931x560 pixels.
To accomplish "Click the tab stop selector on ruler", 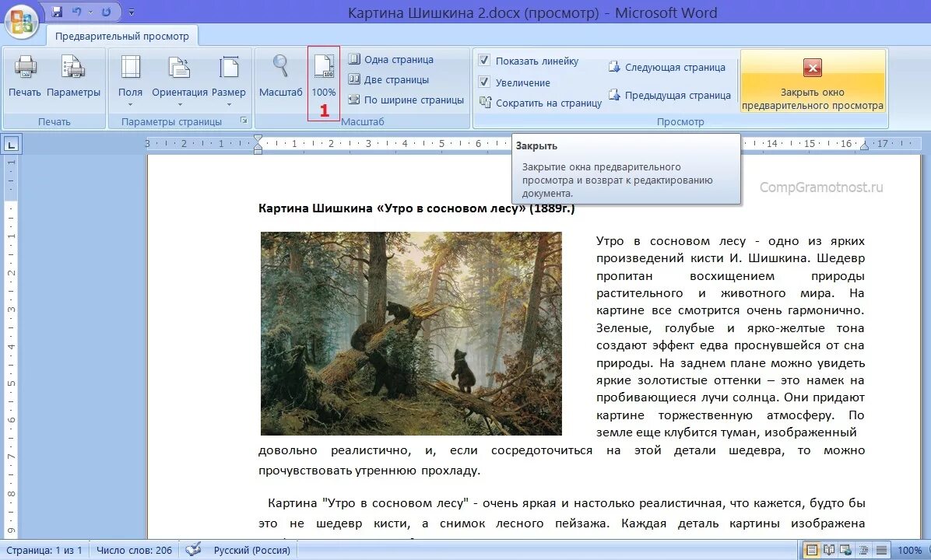I will tap(11, 144).
